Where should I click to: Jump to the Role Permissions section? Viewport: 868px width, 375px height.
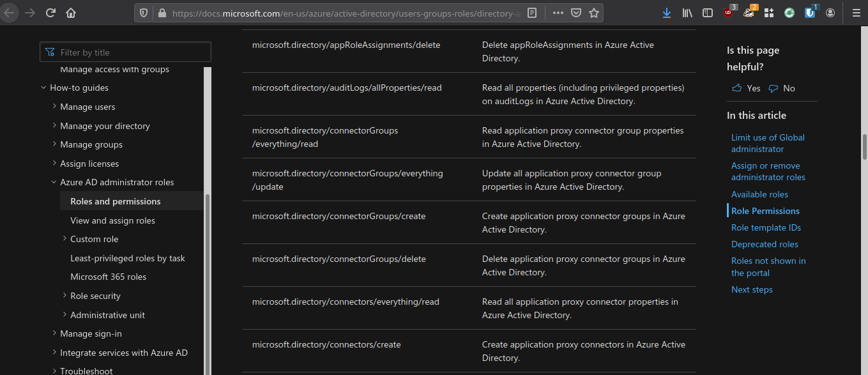pos(765,211)
